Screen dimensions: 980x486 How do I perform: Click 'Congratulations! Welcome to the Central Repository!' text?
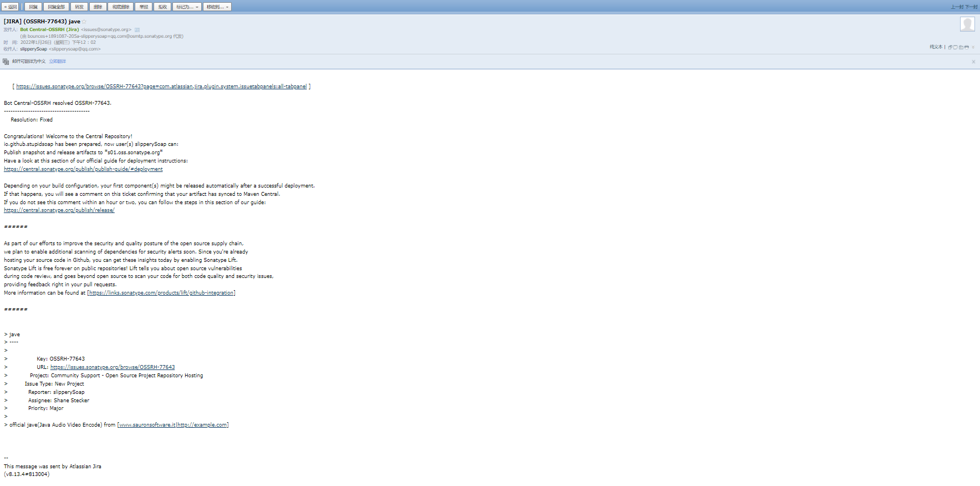tap(68, 136)
